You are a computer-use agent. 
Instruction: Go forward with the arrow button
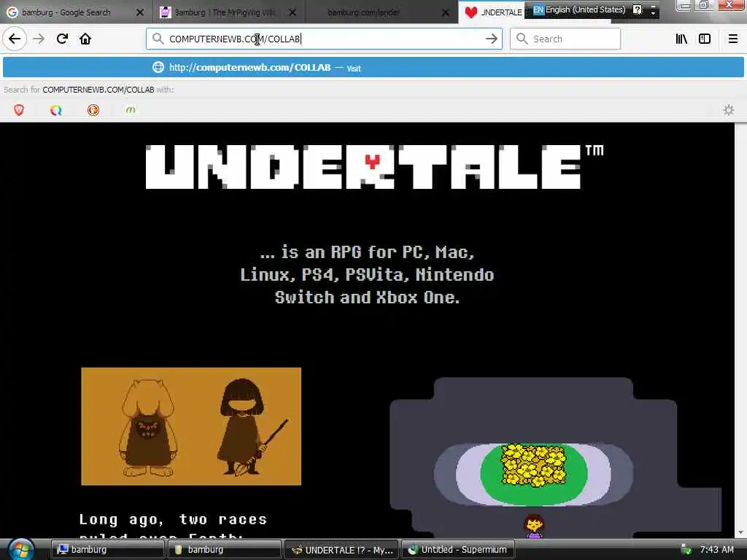[39, 39]
